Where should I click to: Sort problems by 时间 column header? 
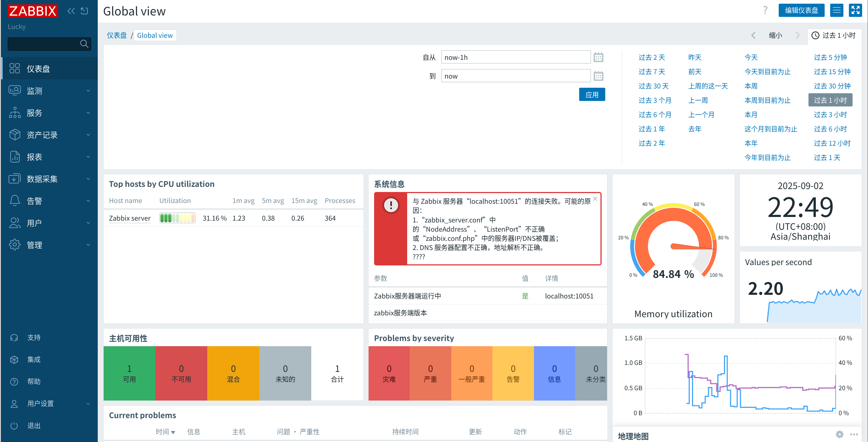point(165,432)
